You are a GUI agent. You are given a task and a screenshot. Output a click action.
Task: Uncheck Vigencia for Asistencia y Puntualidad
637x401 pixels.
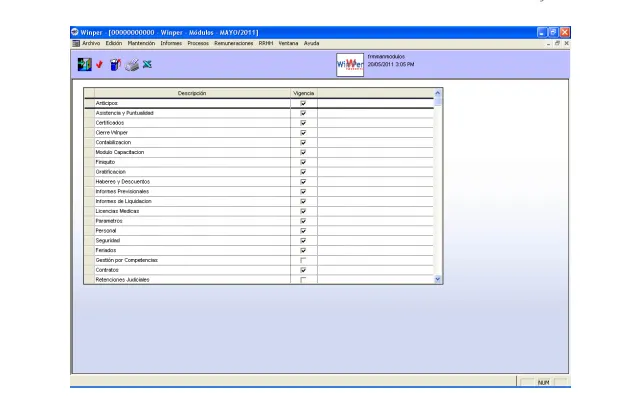pyautogui.click(x=303, y=113)
